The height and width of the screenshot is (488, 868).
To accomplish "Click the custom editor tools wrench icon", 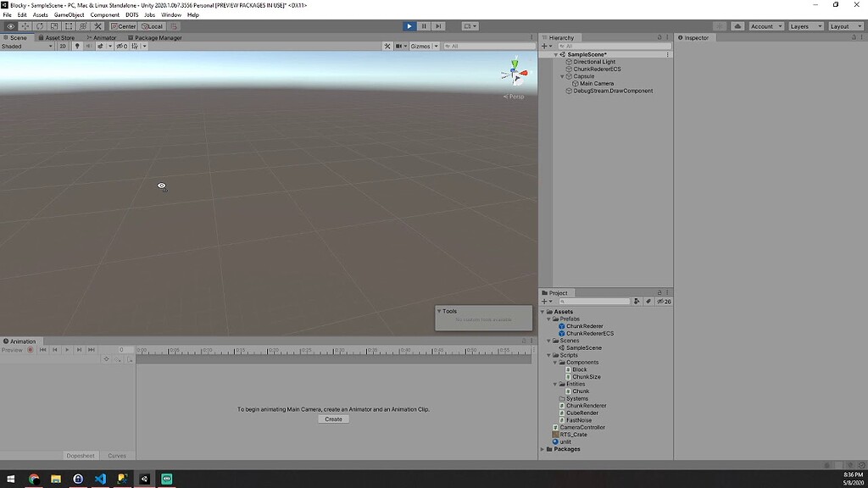I will [x=97, y=26].
